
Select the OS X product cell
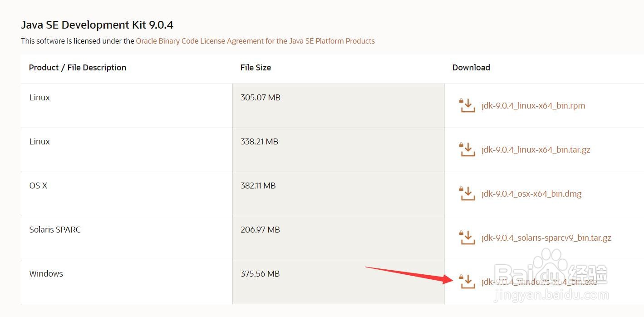[x=39, y=186]
